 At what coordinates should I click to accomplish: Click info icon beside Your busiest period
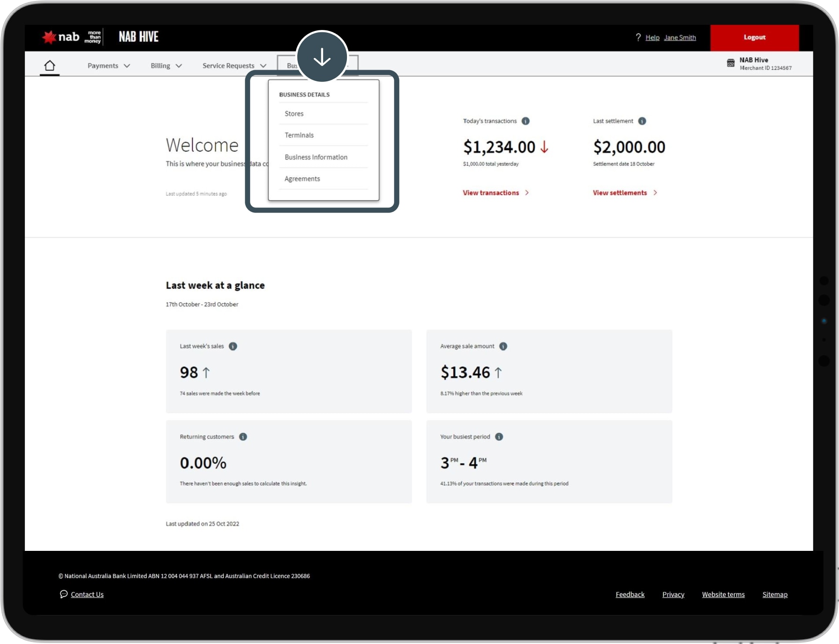coord(499,437)
